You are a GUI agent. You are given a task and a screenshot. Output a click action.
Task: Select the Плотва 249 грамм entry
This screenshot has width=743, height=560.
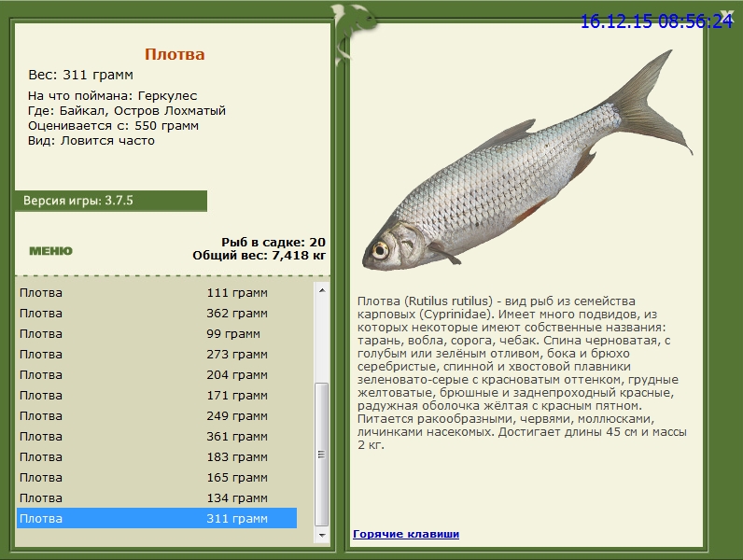coord(157,416)
